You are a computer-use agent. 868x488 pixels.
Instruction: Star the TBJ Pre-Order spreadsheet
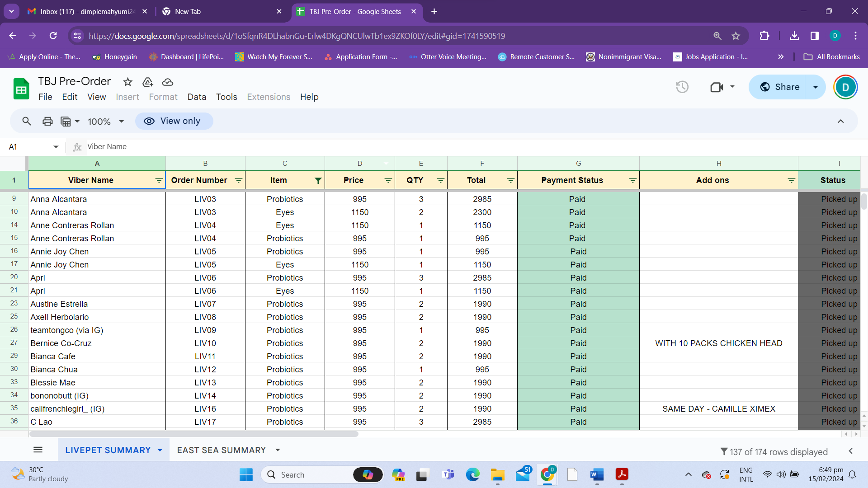pos(128,82)
